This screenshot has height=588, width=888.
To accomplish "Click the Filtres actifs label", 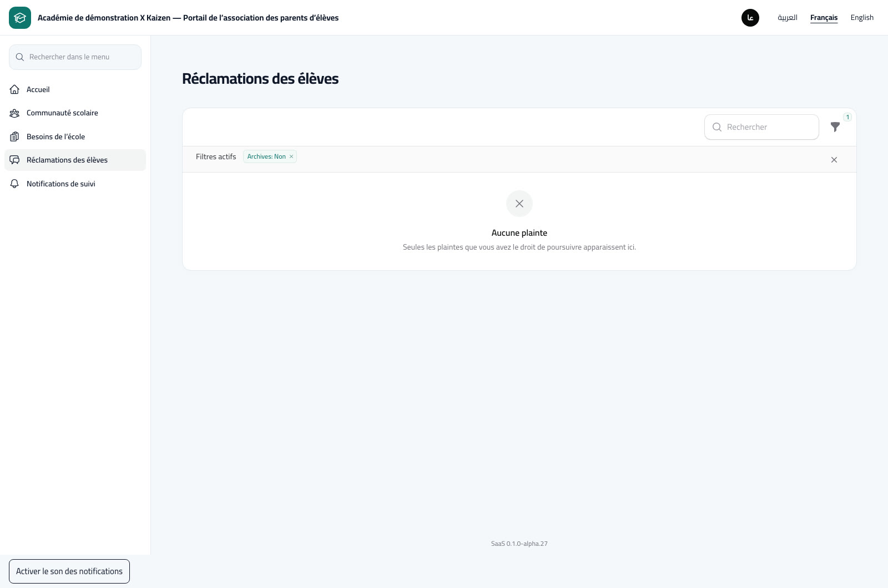I will [216, 157].
